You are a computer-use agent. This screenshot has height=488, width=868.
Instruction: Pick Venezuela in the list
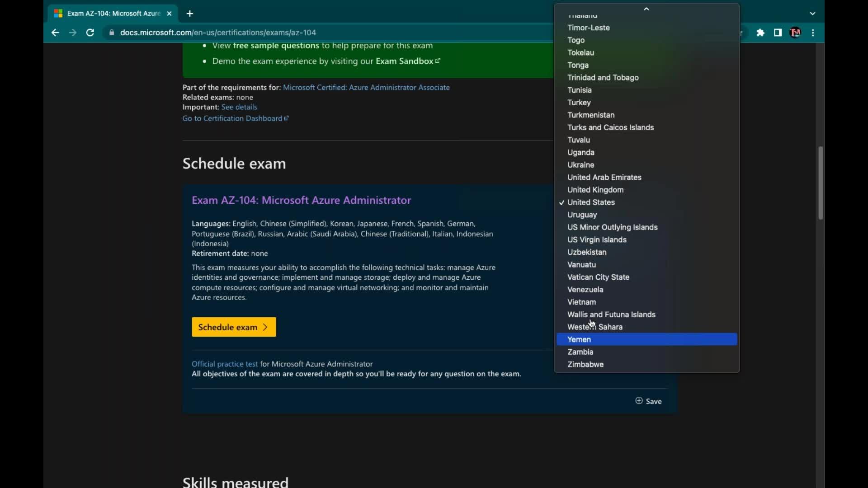pos(646,290)
